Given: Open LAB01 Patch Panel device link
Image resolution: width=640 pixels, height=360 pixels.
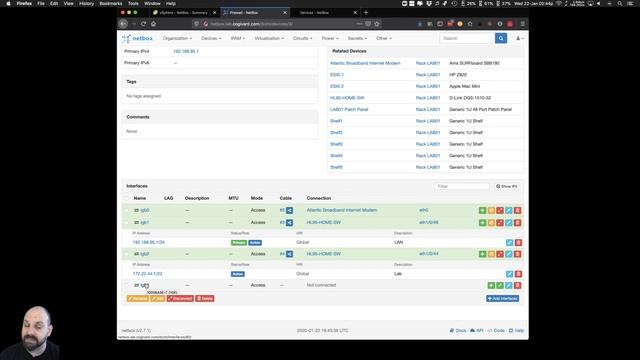Looking at the screenshot, I should 349,109.
